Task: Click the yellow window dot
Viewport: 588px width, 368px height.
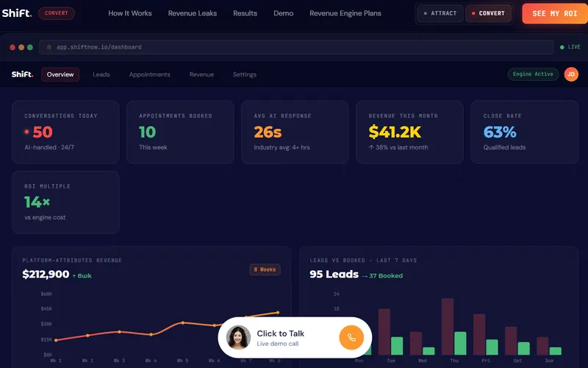Action: (x=21, y=47)
